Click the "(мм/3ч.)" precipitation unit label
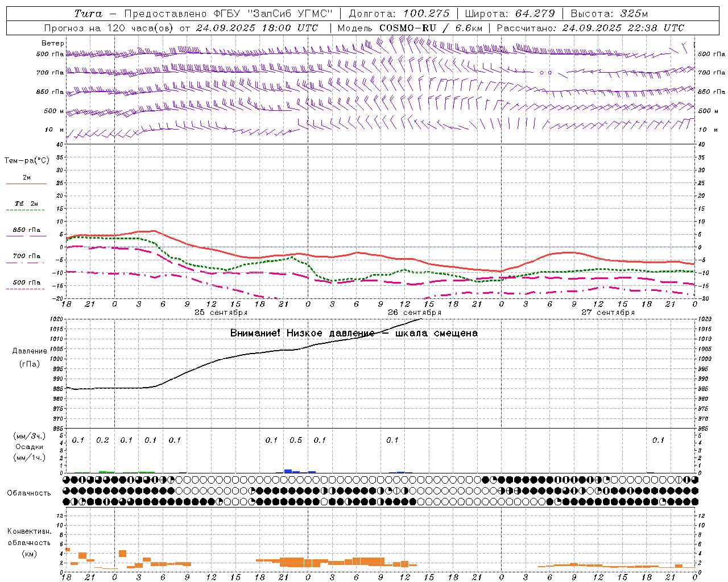 [29, 436]
